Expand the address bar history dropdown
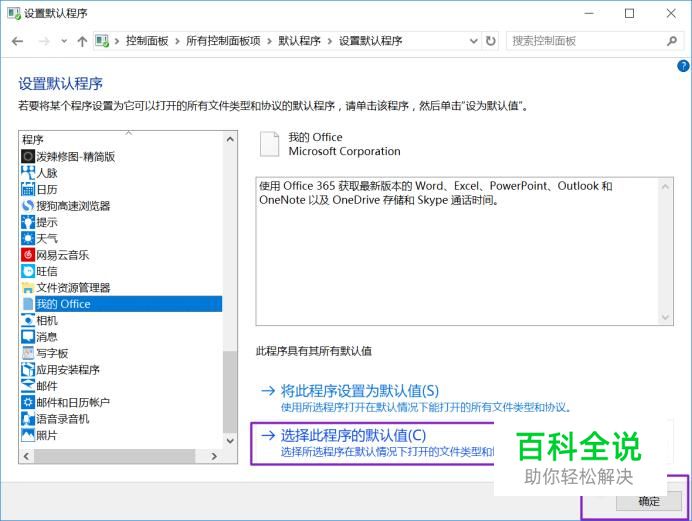Image resolution: width=692 pixels, height=521 pixels. tap(474, 41)
